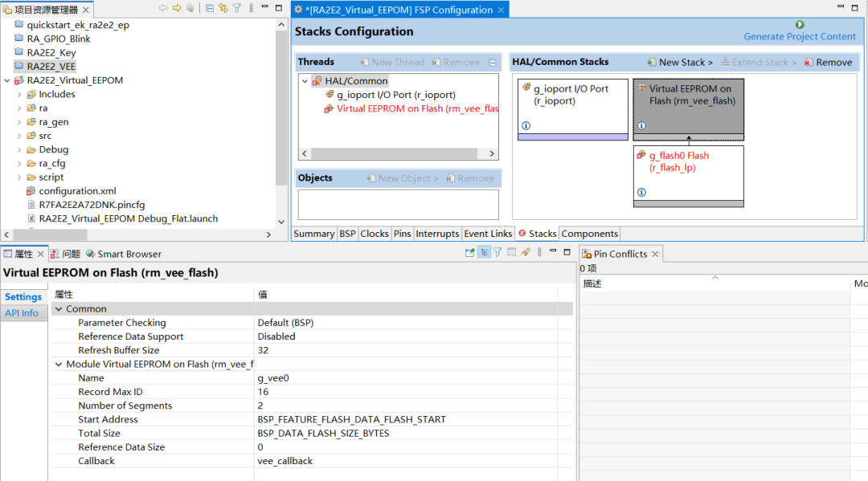Viewport: 868px width, 481px height.
Task: Collapse the HAL/Common thread node
Action: 305,81
